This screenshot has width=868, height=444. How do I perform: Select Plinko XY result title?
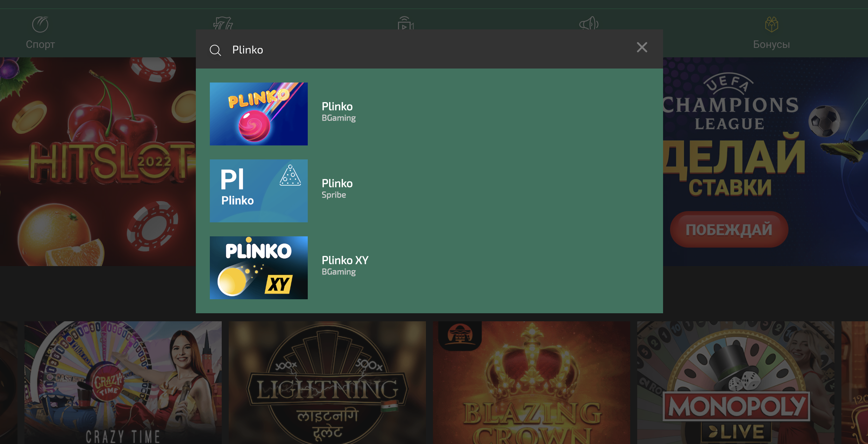345,260
